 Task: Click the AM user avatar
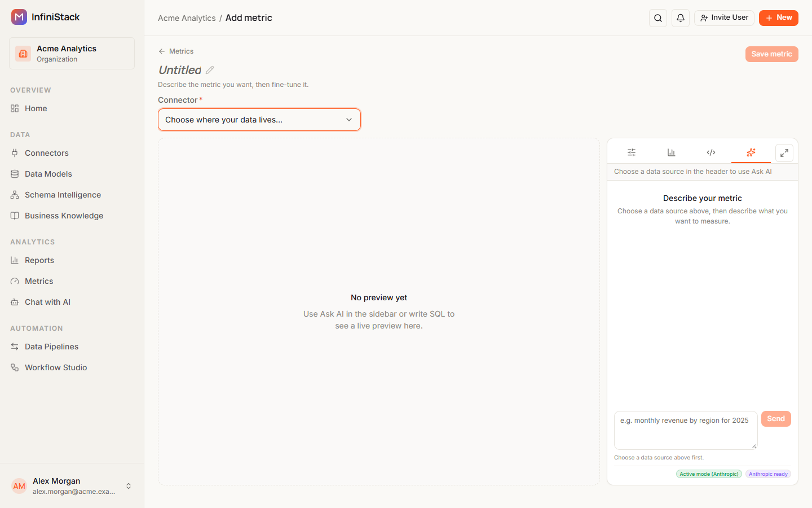pyautogui.click(x=19, y=486)
